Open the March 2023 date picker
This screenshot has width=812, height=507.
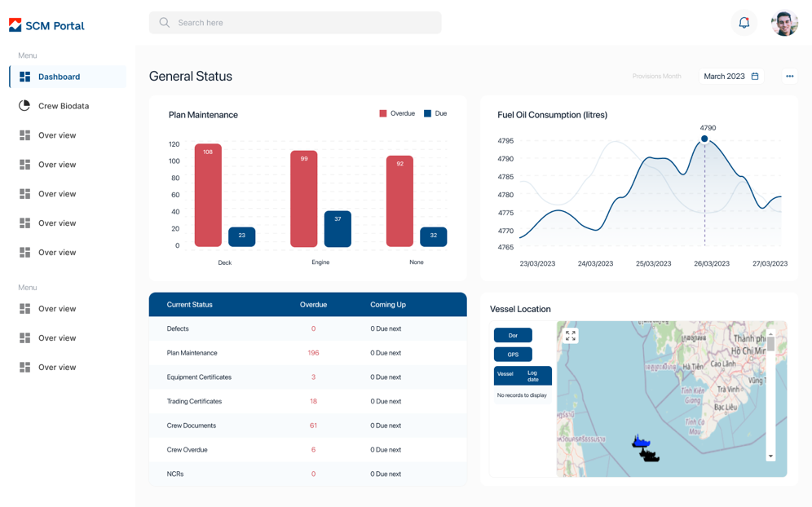point(731,77)
